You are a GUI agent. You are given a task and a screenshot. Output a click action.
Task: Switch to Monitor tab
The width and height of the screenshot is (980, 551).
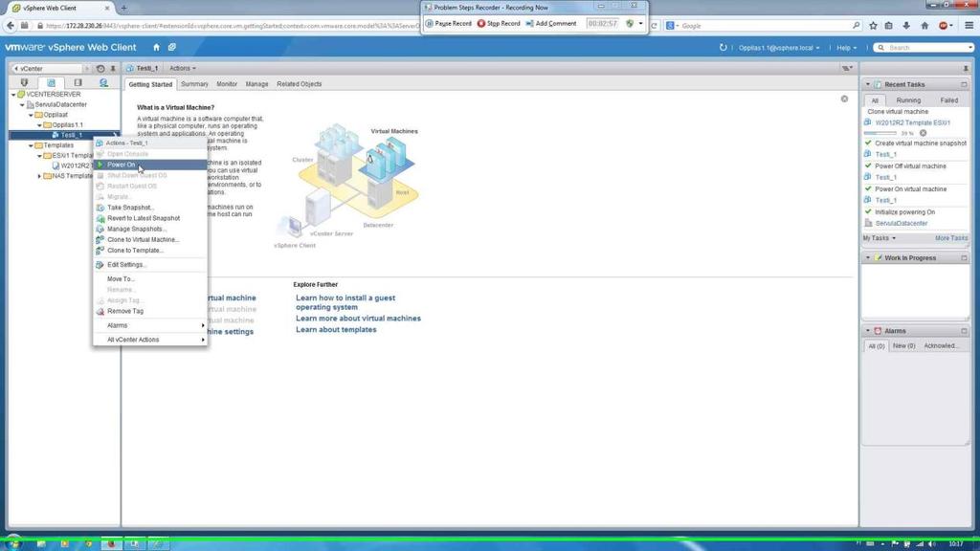[227, 84]
